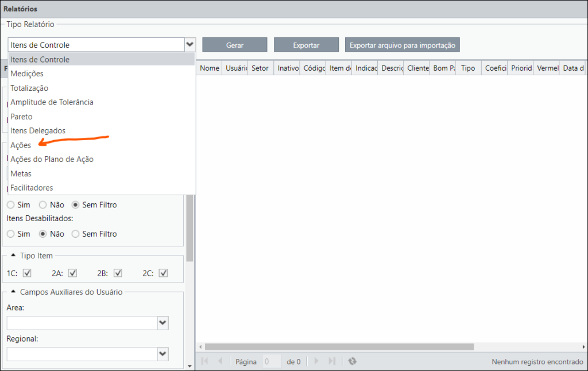Select Sem Filtro above Itens Desabilitados
This screenshot has width=588, height=371.
tap(75, 205)
